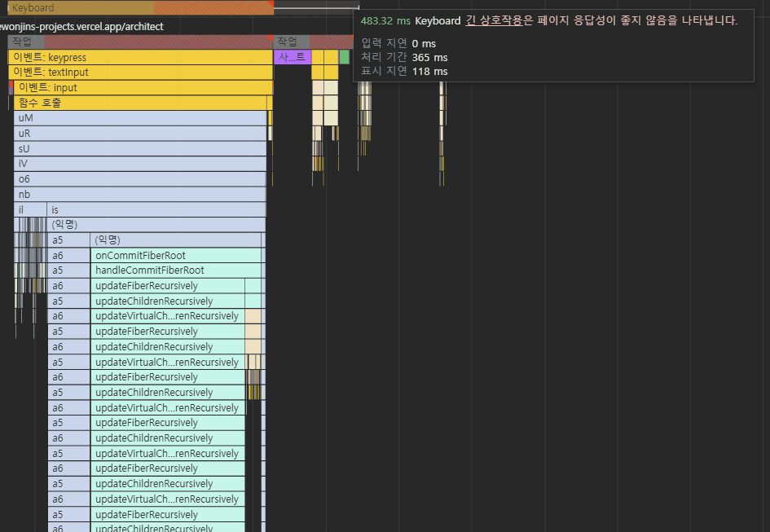Image resolution: width=770 pixels, height=532 pixels.
Task: Click the sU function frame
Action: [139, 149]
